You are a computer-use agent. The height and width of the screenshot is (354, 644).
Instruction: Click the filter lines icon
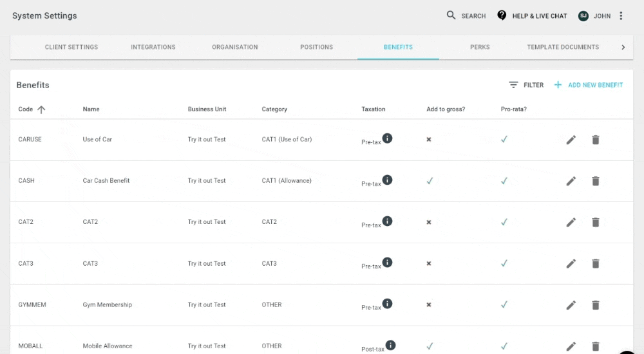point(513,84)
